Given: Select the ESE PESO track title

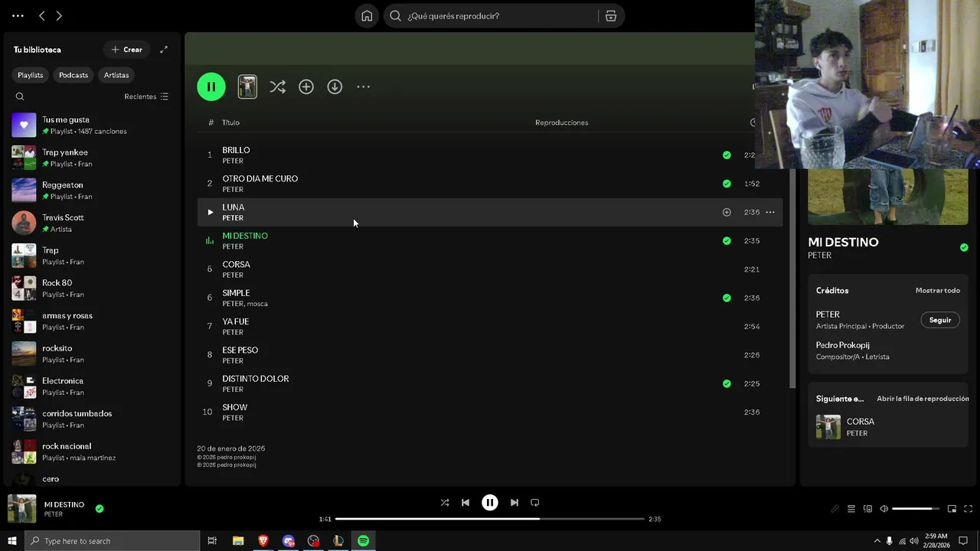Looking at the screenshot, I should coord(240,350).
